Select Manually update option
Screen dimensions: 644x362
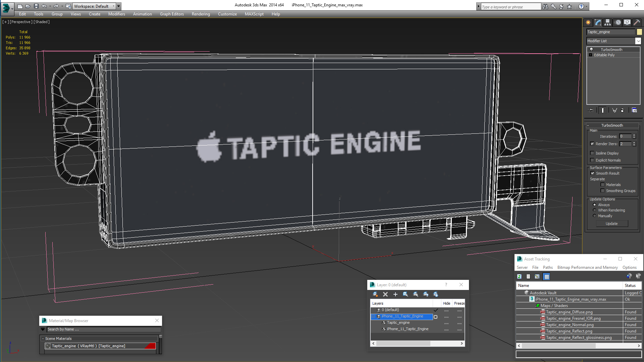point(595,216)
